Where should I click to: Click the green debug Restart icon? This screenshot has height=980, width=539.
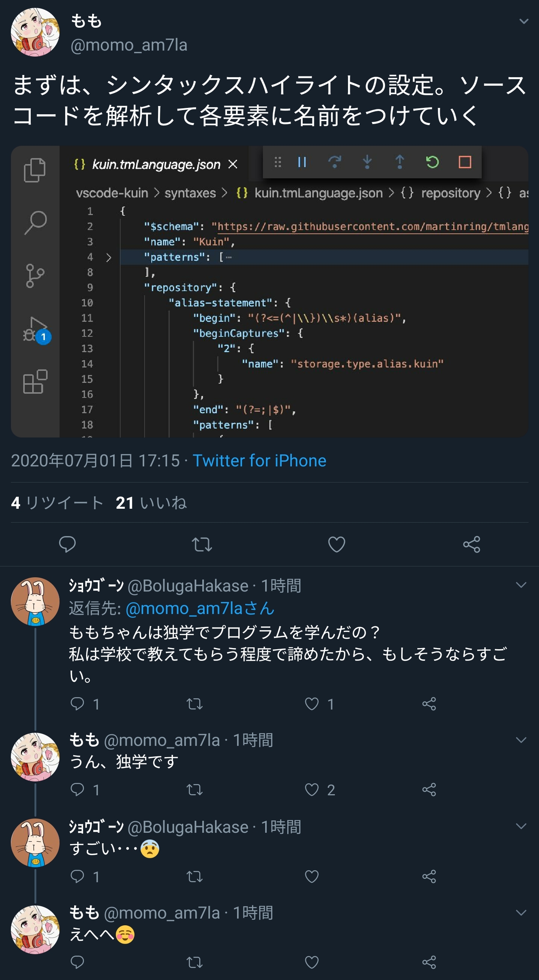click(x=432, y=163)
